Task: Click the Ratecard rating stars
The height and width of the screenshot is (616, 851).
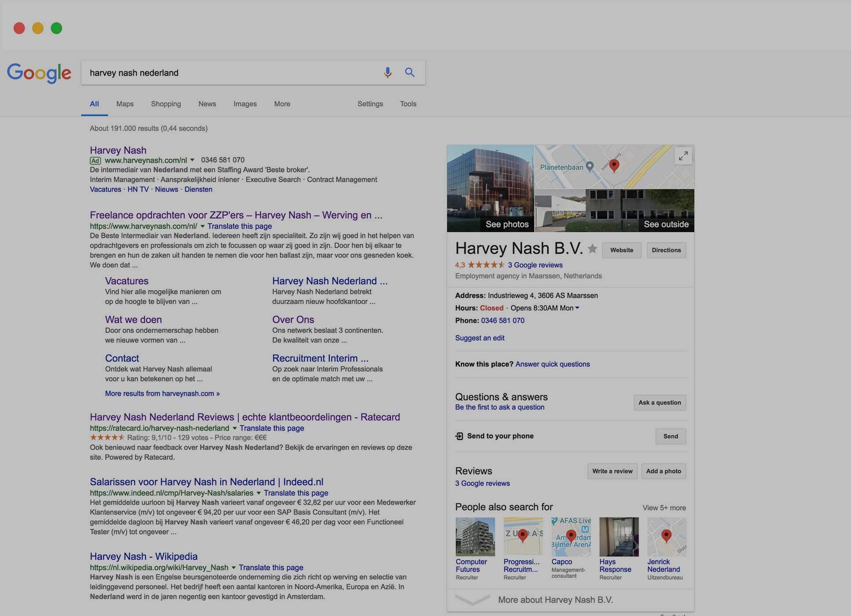Action: [x=107, y=437]
